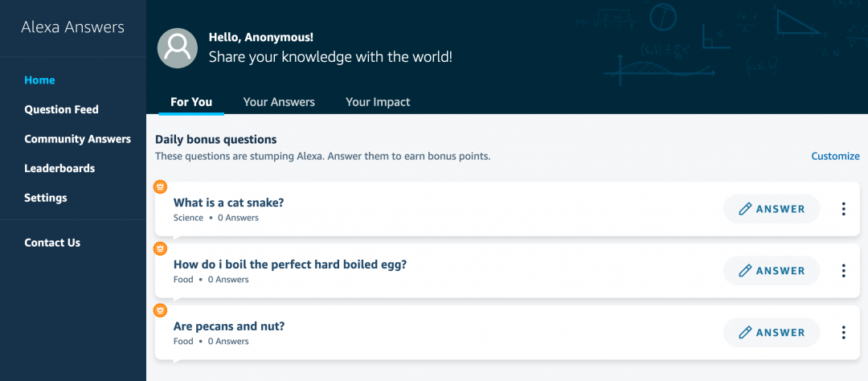Click bonus badge on hard boiled egg question

click(160, 248)
